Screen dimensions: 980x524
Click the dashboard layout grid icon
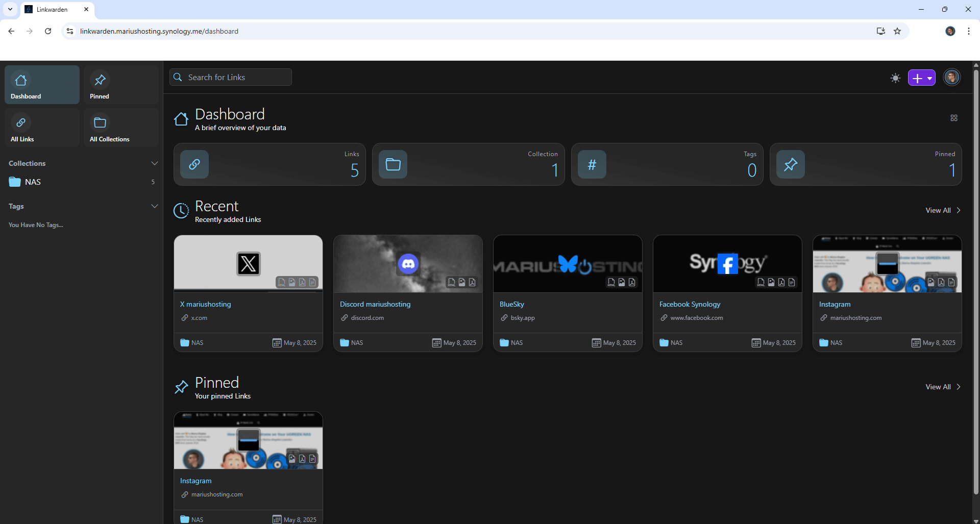click(x=954, y=118)
